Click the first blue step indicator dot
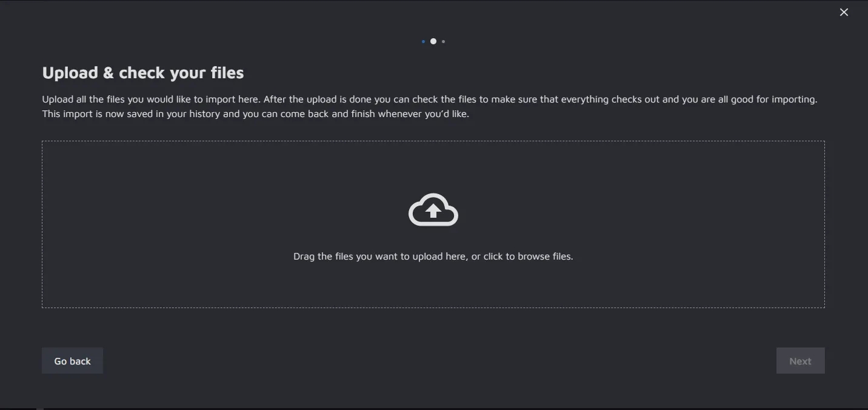The height and width of the screenshot is (410, 868). click(x=423, y=42)
